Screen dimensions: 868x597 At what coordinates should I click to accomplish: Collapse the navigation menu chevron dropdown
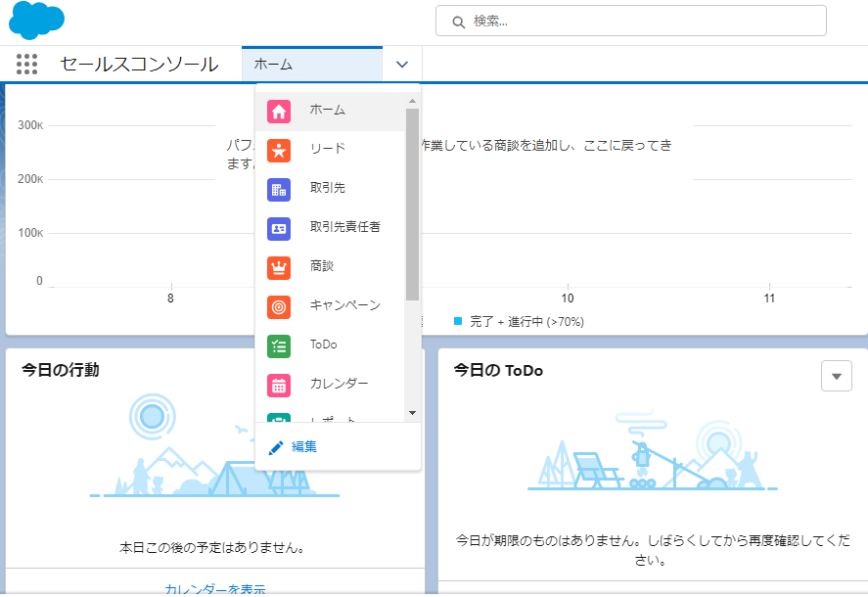click(402, 65)
